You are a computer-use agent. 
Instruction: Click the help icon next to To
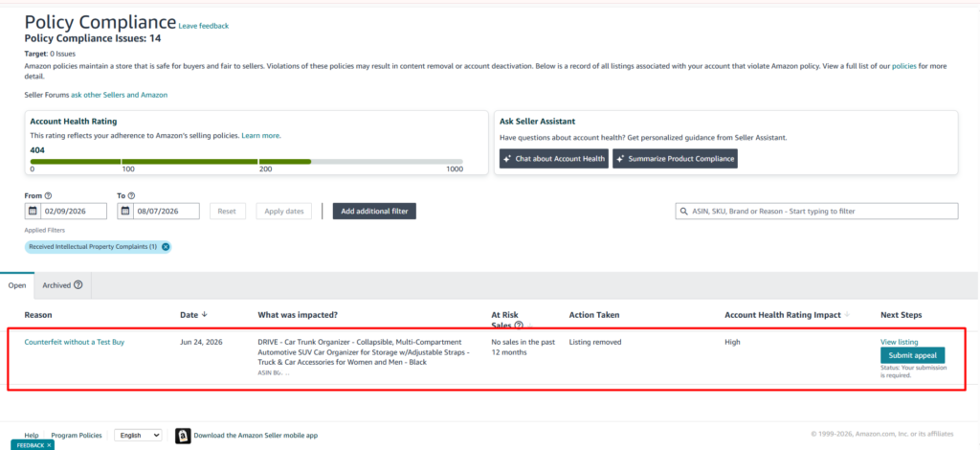coord(131,195)
